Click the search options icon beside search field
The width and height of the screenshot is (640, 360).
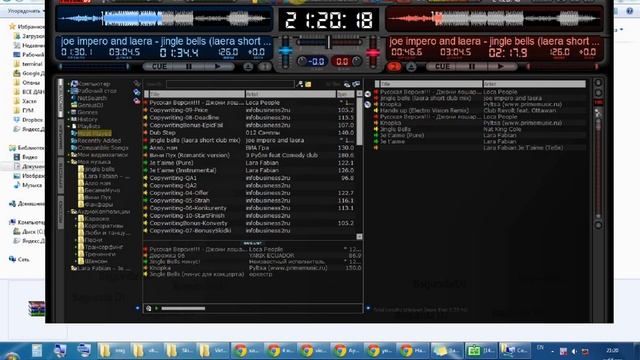(x=300, y=84)
